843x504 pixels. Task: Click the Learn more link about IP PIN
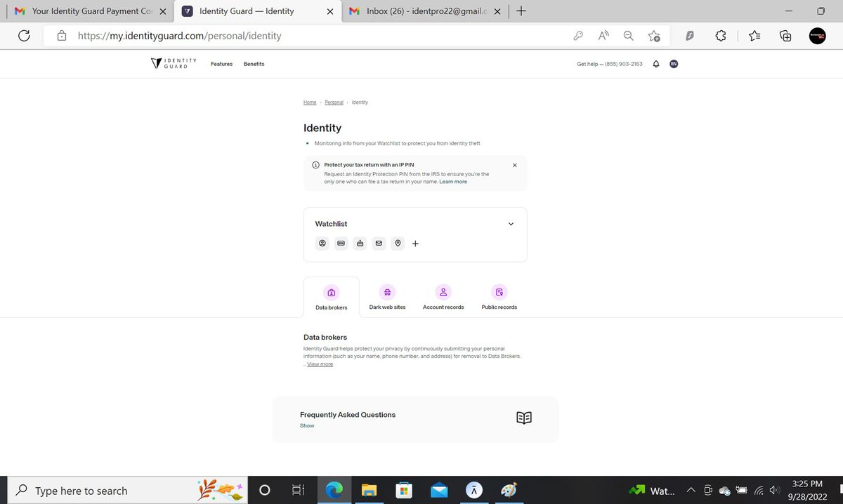coord(453,181)
